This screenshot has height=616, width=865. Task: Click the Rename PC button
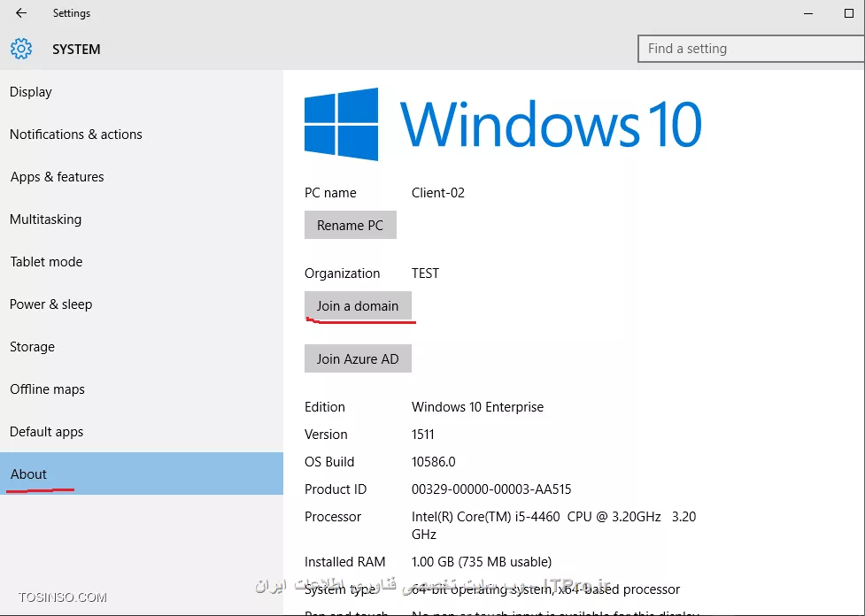(351, 225)
